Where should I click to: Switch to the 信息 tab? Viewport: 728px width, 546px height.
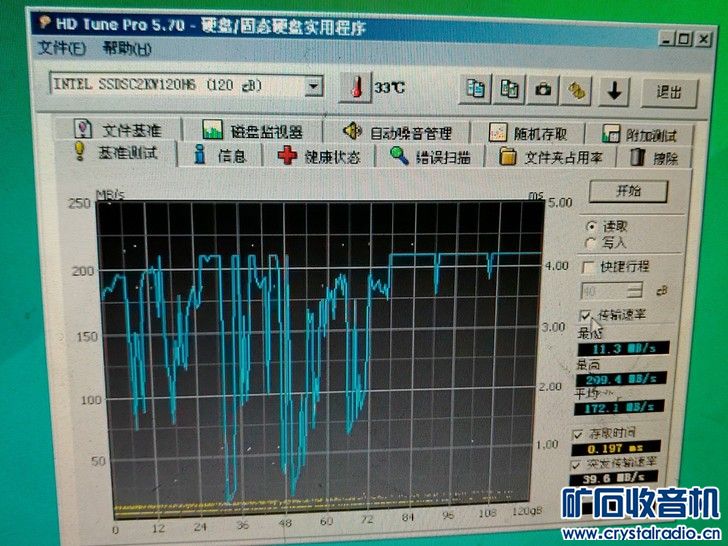220,155
